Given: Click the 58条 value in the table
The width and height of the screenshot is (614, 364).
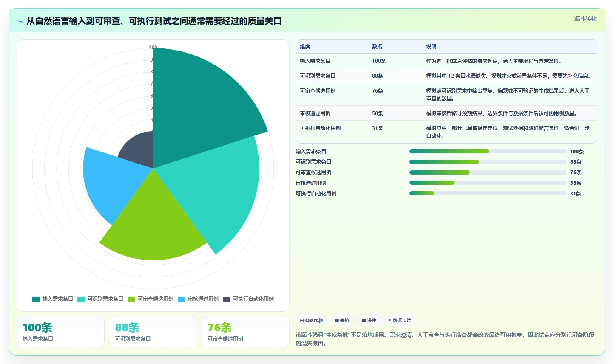Looking at the screenshot, I should [378, 113].
